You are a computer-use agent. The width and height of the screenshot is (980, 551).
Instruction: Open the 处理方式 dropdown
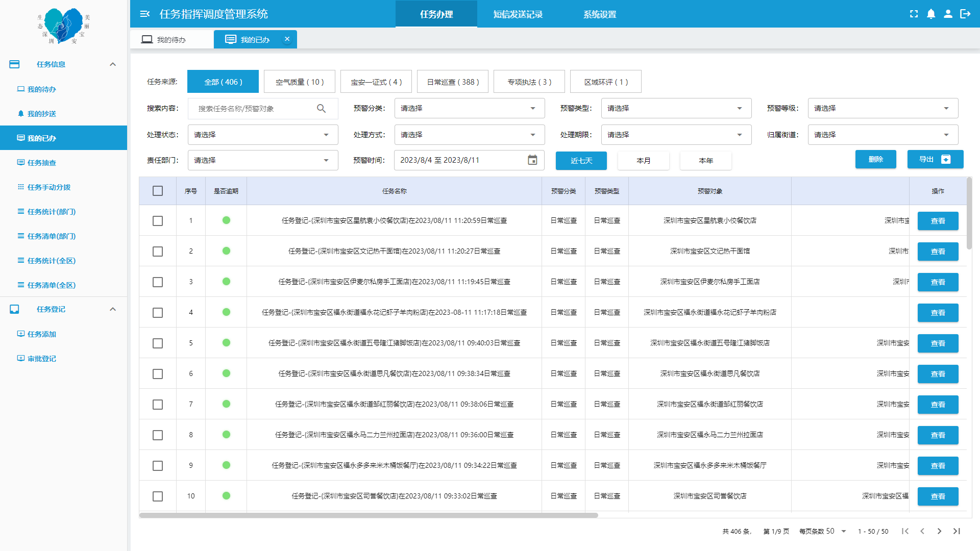point(470,135)
